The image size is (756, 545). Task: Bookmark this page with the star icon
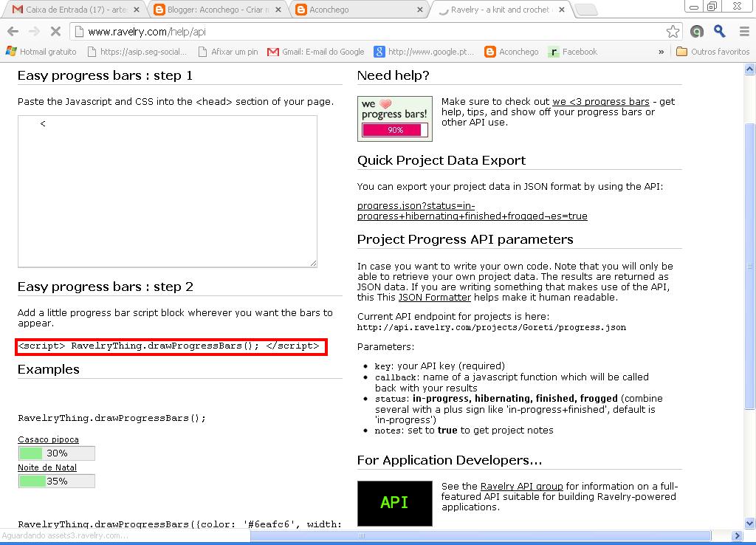point(673,32)
